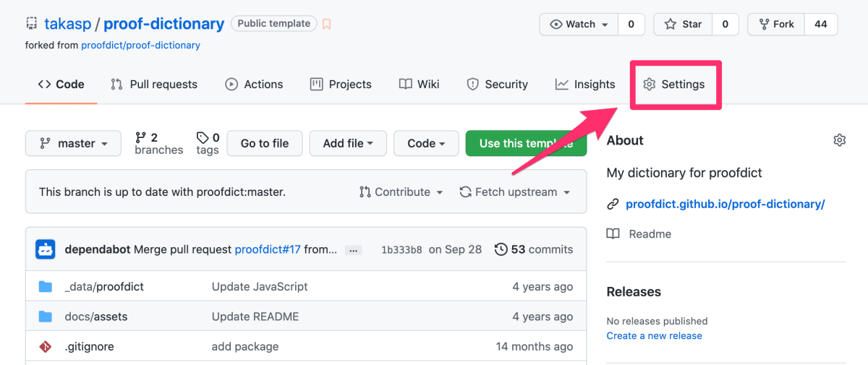View the 0 tags link

point(208,143)
